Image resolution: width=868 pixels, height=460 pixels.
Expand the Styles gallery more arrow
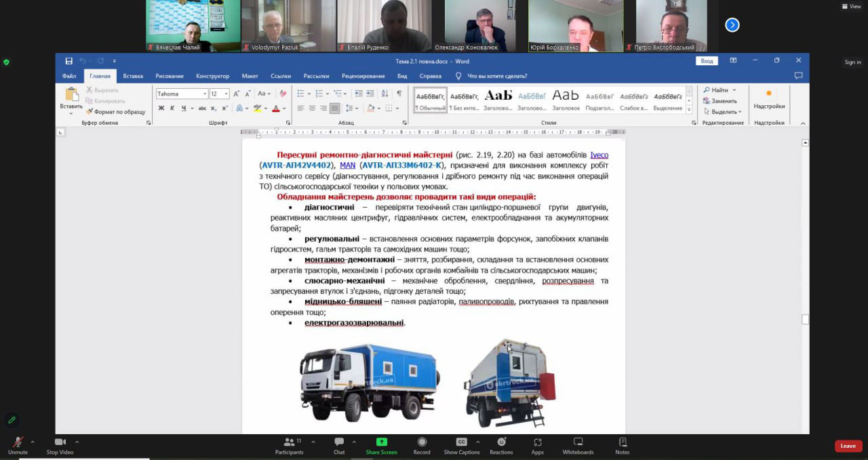pos(689,109)
